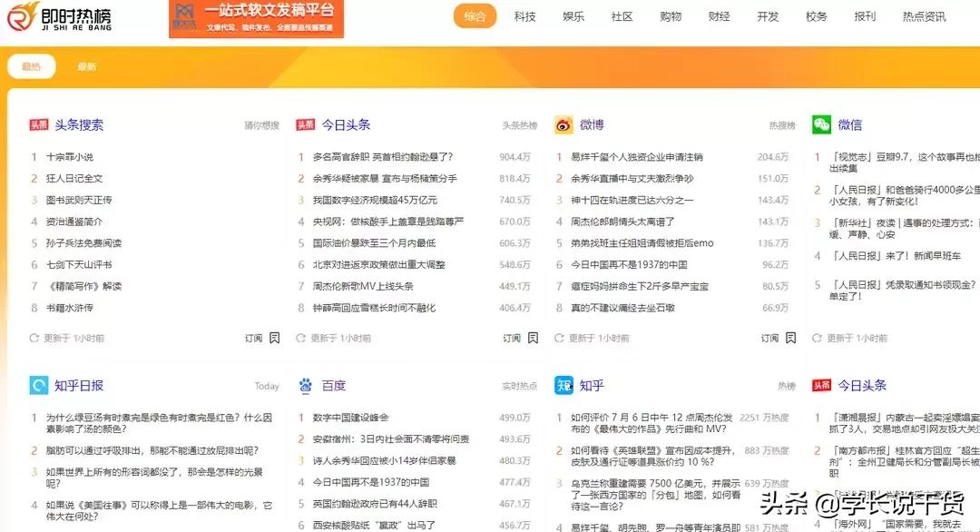Open 数字中国建设峰会 in the Baidu list
This screenshot has width=980, height=532.
tap(352, 419)
